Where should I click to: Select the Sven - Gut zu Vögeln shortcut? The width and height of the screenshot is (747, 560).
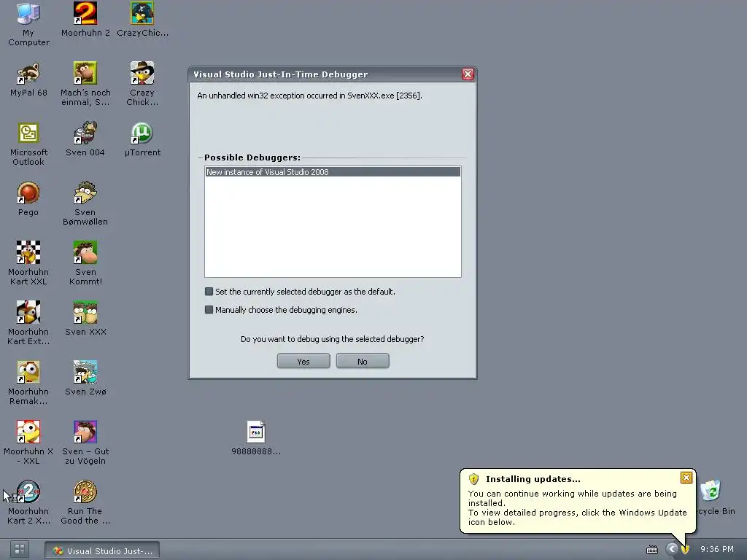pyautogui.click(x=85, y=443)
